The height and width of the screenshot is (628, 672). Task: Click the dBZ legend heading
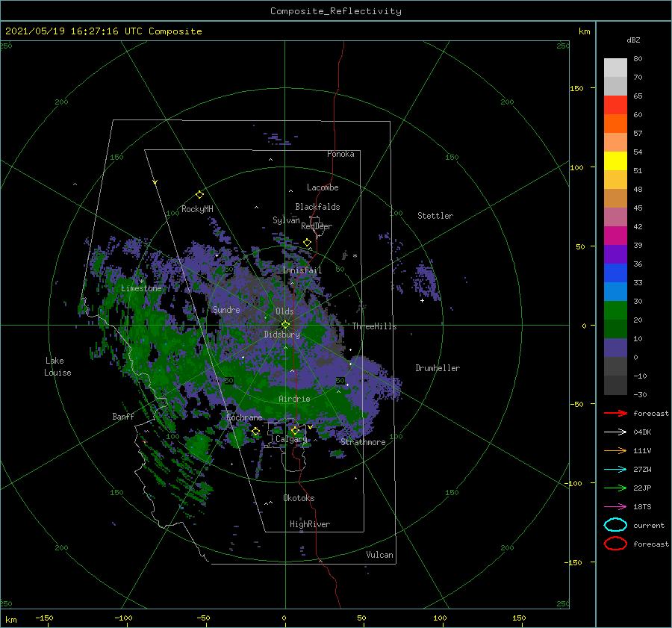633,40
